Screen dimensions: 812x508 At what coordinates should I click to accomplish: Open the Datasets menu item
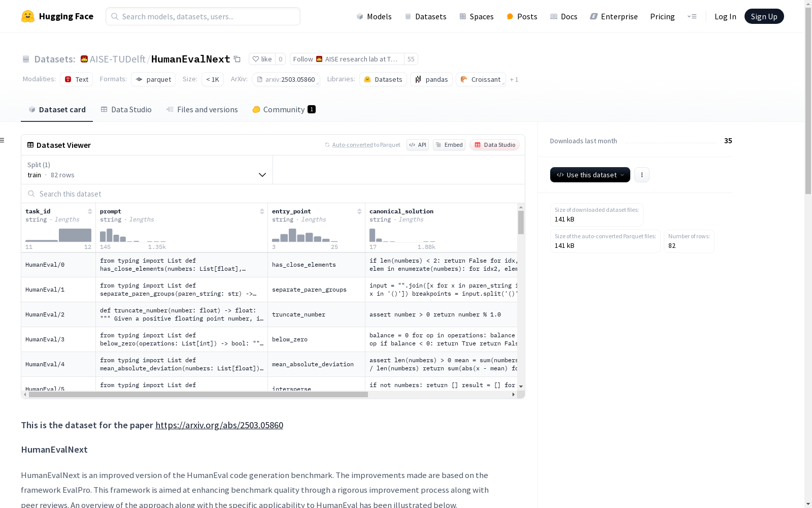[425, 16]
